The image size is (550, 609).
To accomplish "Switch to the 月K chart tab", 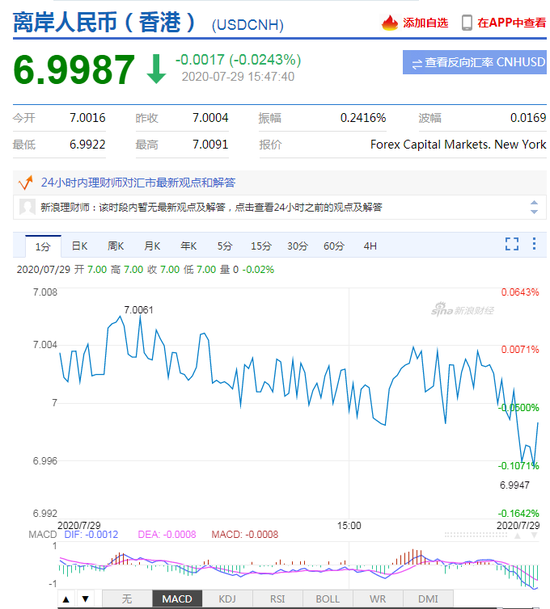I will pos(152,246).
